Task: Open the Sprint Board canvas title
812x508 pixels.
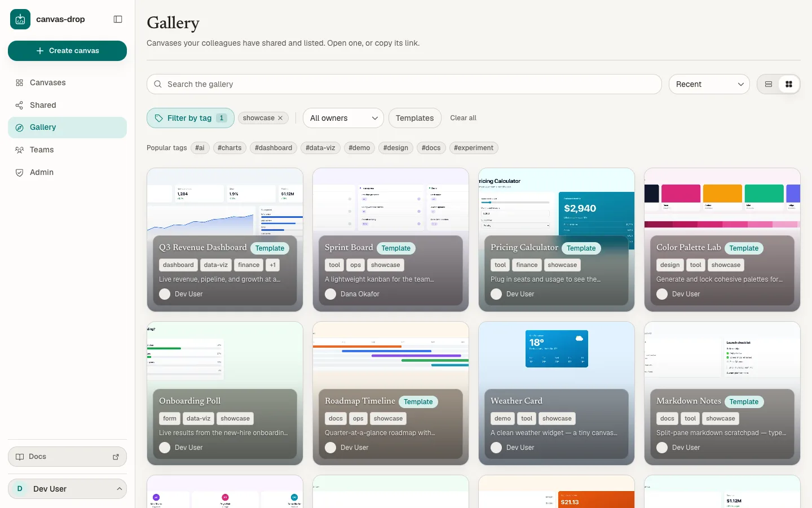Action: [x=349, y=248]
